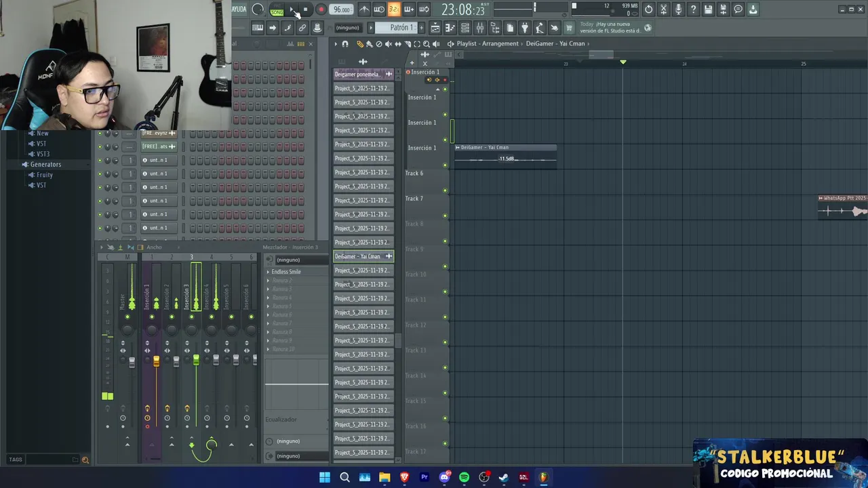Viewport: 868px width, 488px height.
Task: Select the DeiGamer - Yai Cman audio clip in playlist
Action: [505, 156]
